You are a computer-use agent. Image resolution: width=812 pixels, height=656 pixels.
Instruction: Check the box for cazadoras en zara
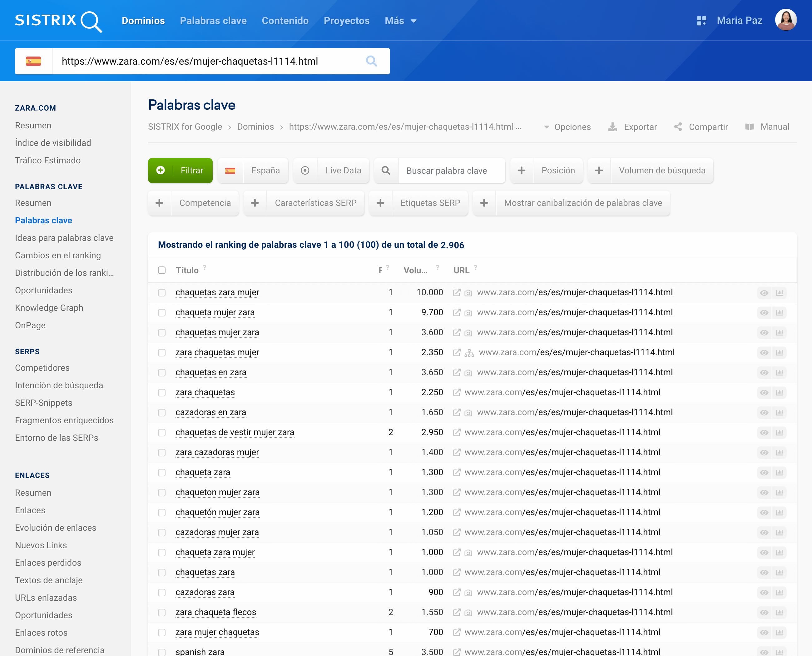pos(162,413)
